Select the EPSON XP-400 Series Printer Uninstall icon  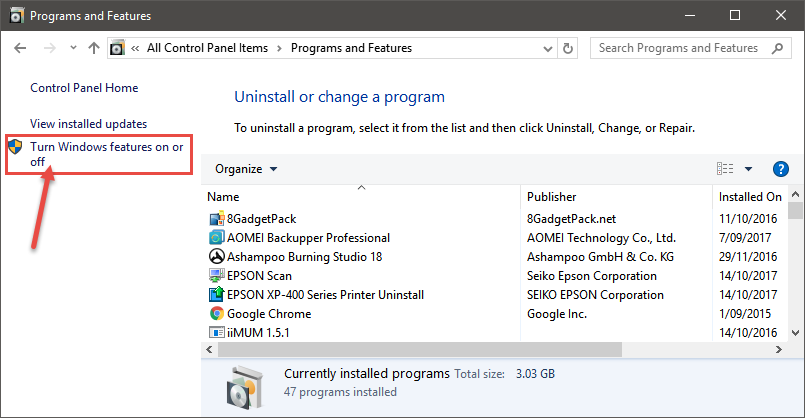coord(217,294)
